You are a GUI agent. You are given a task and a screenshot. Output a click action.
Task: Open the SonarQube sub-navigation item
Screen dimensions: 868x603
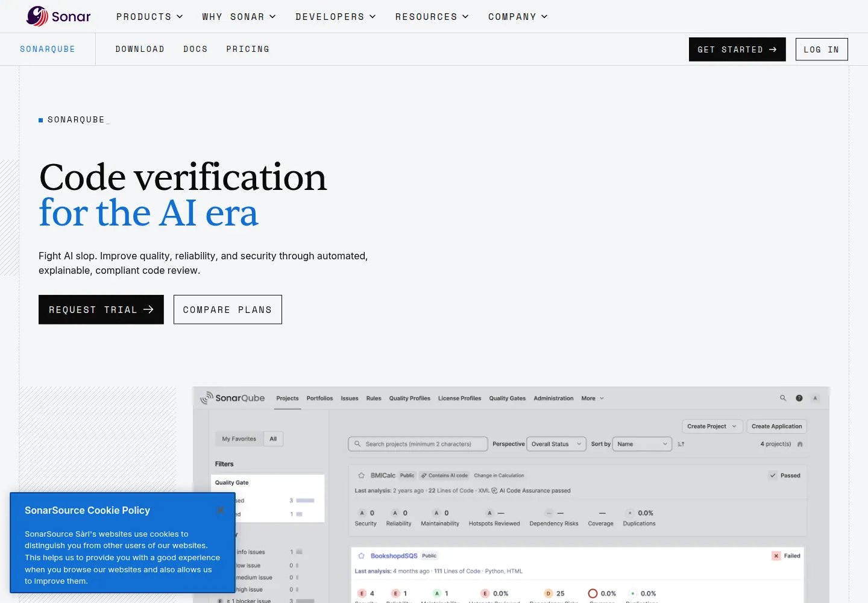pos(48,49)
